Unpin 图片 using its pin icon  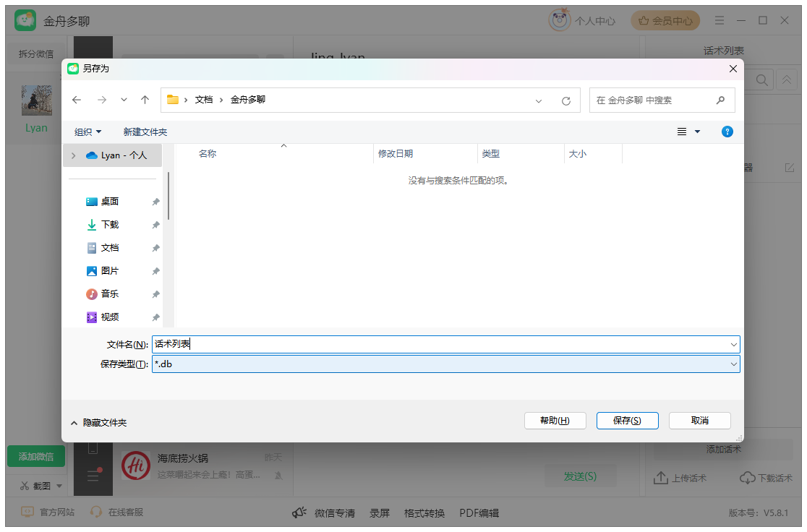[156, 271]
